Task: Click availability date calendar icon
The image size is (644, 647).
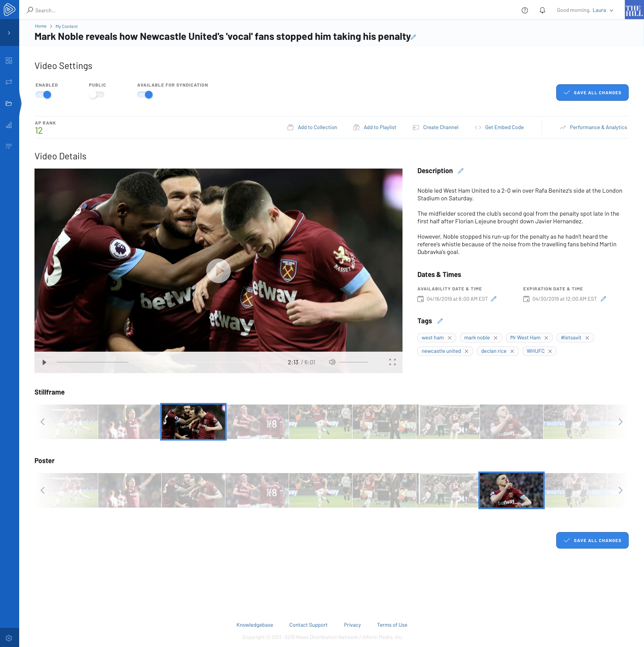Action: pos(421,299)
